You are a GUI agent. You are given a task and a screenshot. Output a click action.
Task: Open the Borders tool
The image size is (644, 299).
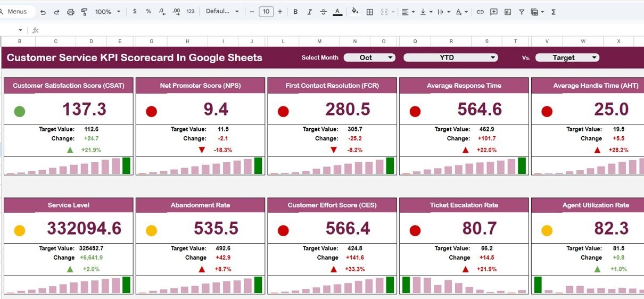[370, 12]
